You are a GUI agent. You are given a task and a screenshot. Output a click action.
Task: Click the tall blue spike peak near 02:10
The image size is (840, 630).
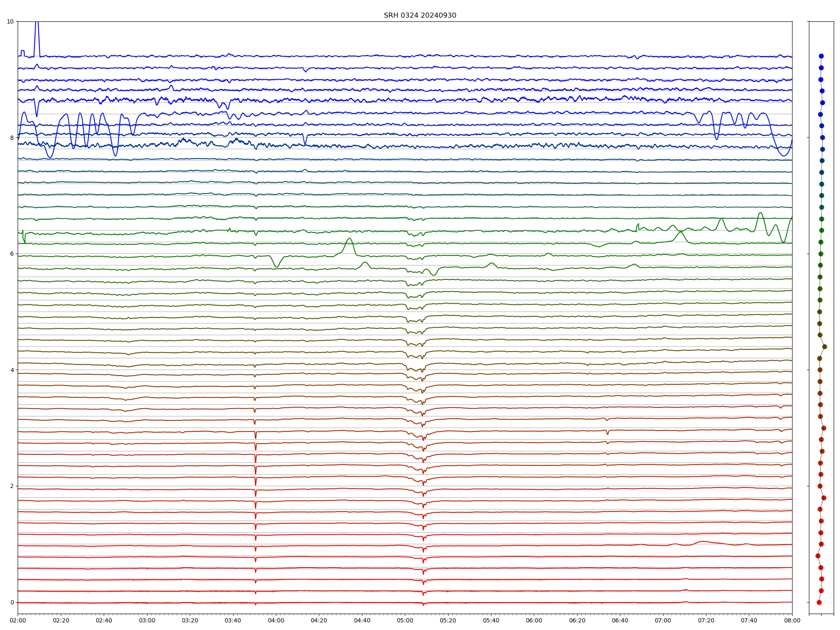pyautogui.click(x=37, y=23)
